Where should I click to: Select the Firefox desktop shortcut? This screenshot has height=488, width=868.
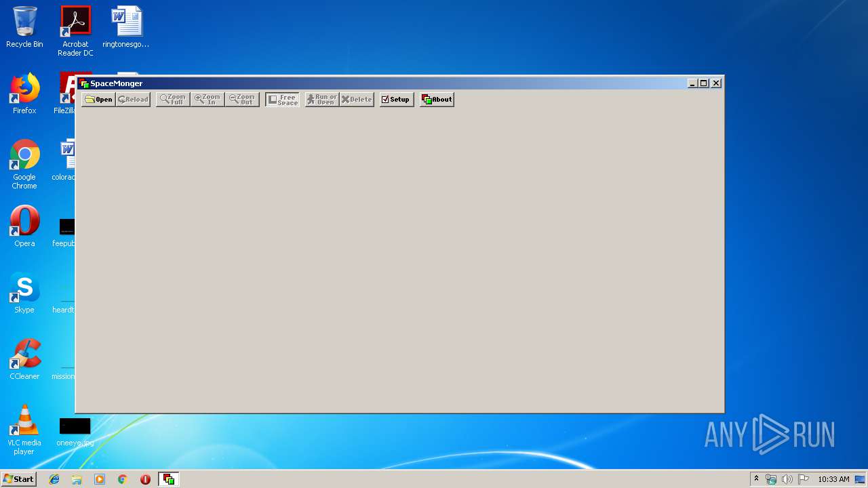pos(24,94)
